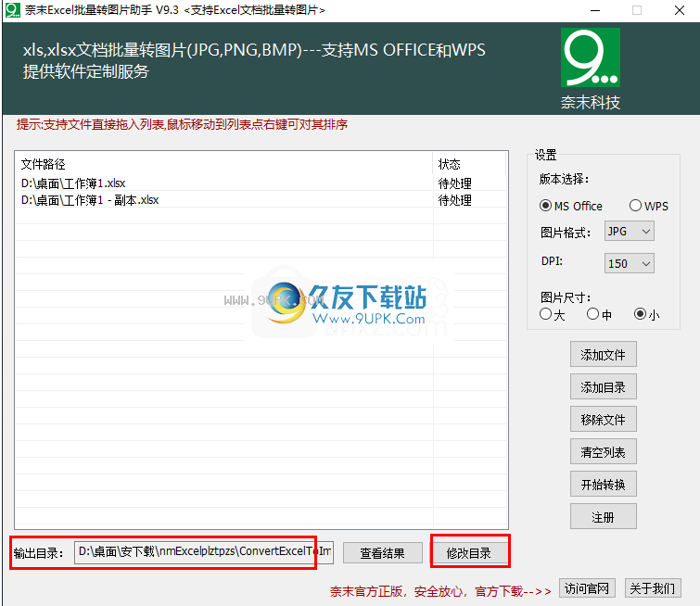
Task: Click the 添加目录 button
Action: pyautogui.click(x=604, y=387)
